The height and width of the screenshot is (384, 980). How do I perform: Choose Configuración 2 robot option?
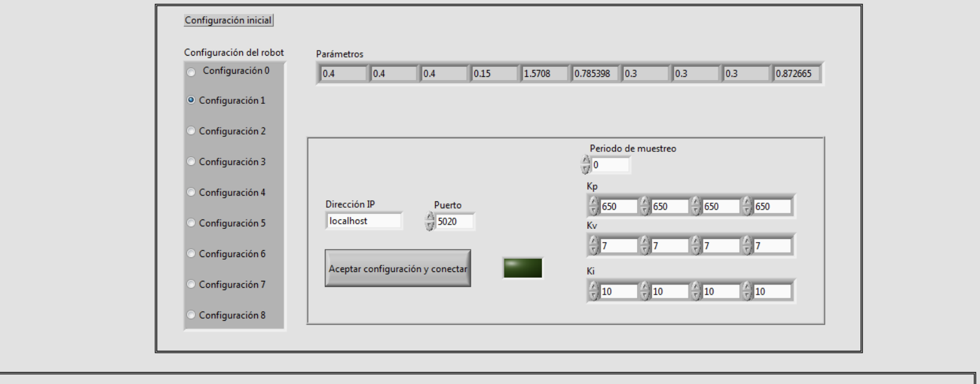191,131
